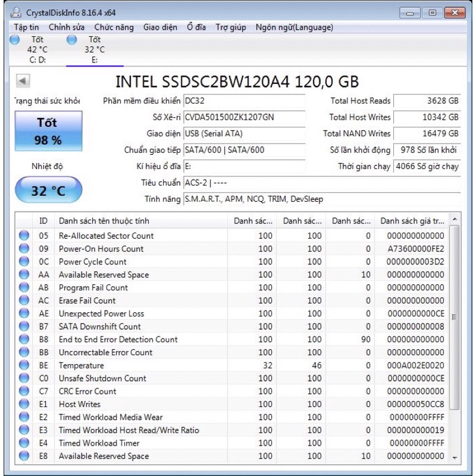
Task: Click the Tốt 98 % health status button
Action: (x=47, y=132)
